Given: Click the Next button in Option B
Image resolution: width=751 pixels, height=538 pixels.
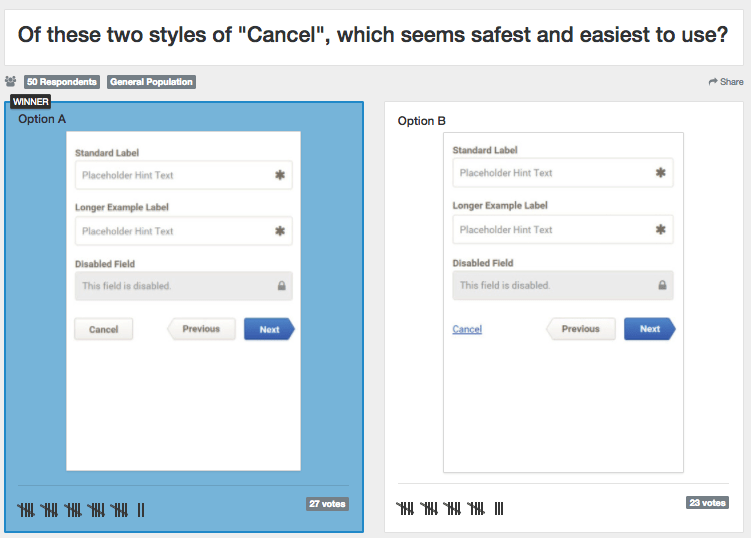Looking at the screenshot, I should pos(650,329).
